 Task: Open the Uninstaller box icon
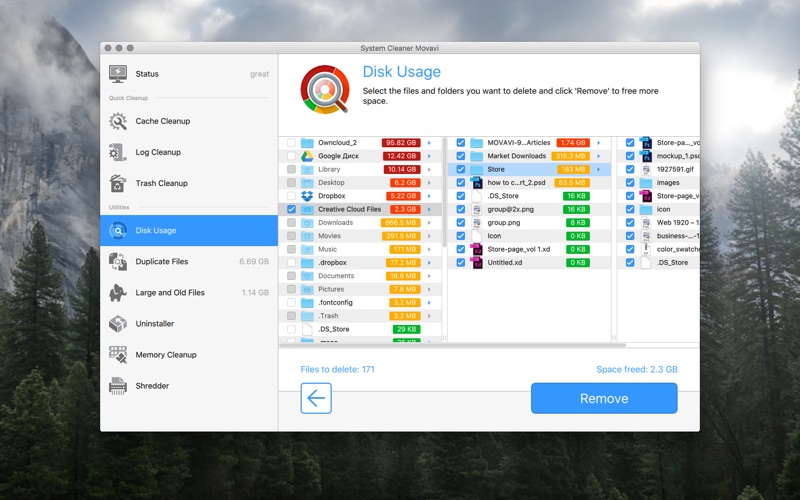(118, 324)
